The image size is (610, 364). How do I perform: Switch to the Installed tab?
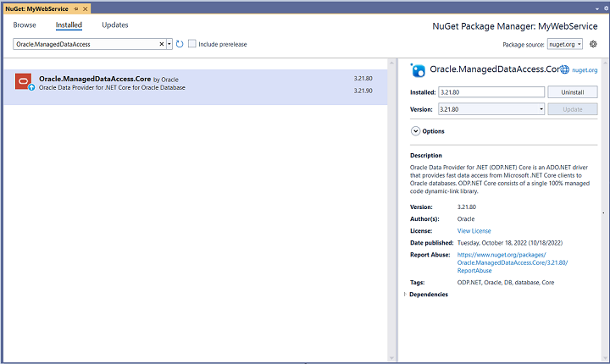point(69,25)
